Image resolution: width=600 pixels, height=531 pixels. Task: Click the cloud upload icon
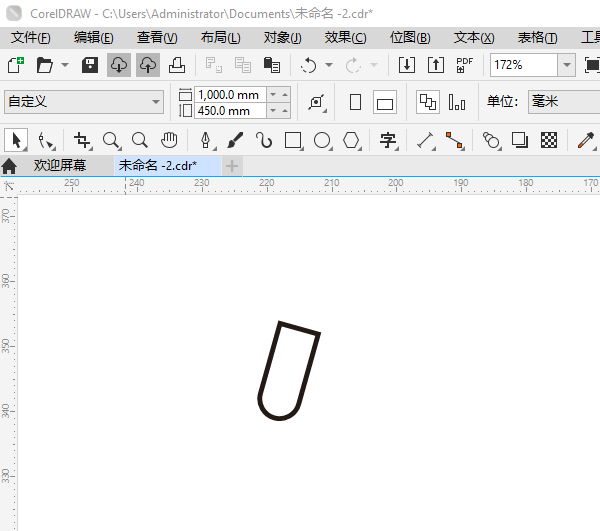click(148, 65)
